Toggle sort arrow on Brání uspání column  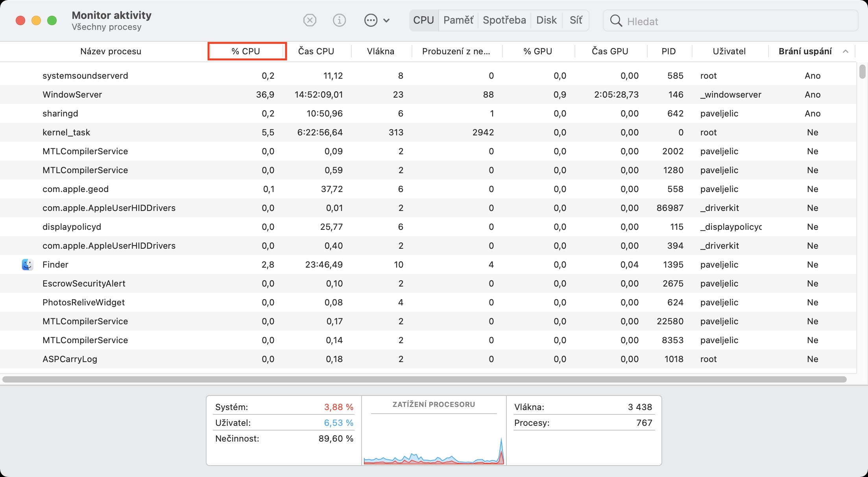pyautogui.click(x=845, y=52)
